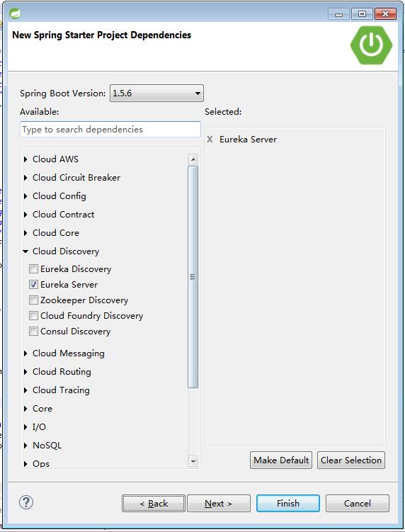The width and height of the screenshot is (405, 532).
Task: Expand the Cloud Contract category
Action: (x=25, y=215)
